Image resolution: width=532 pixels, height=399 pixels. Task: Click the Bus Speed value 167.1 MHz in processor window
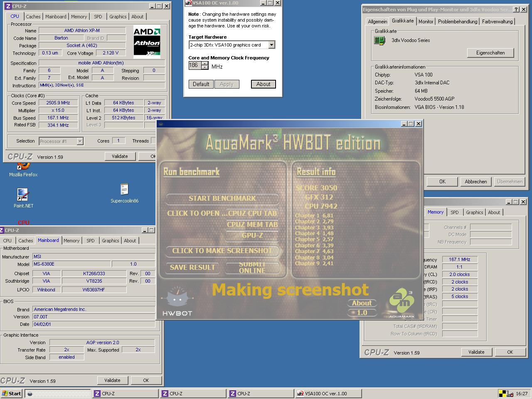pos(58,118)
